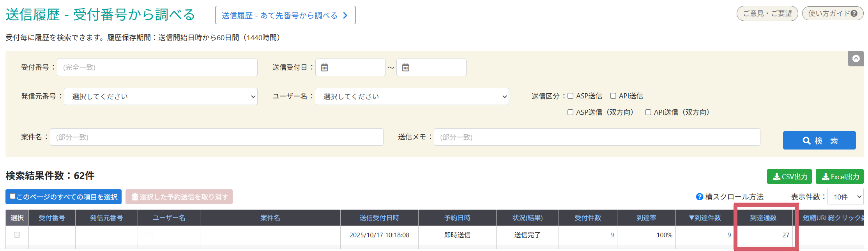This screenshot has width=868, height=251.
Task: Open 送信履歴 - あて先番号から調べる page
Action: click(285, 15)
